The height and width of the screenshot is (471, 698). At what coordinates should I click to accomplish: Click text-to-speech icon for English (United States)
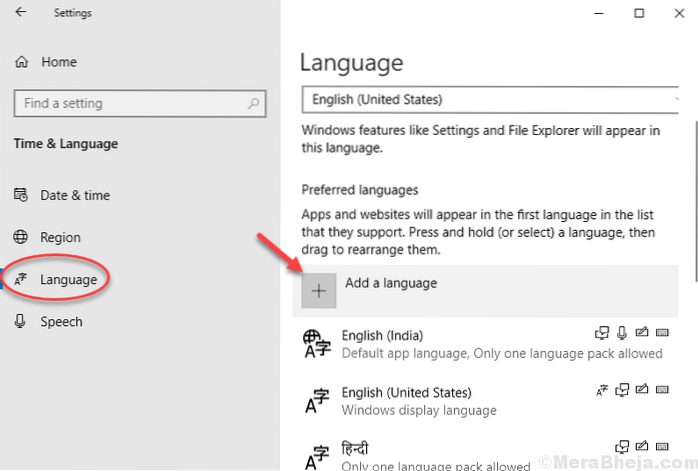620,390
